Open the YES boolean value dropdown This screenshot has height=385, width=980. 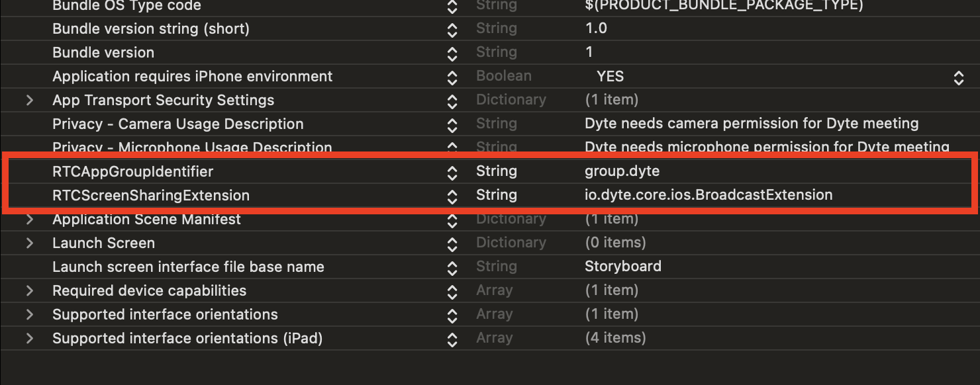pyautogui.click(x=959, y=75)
